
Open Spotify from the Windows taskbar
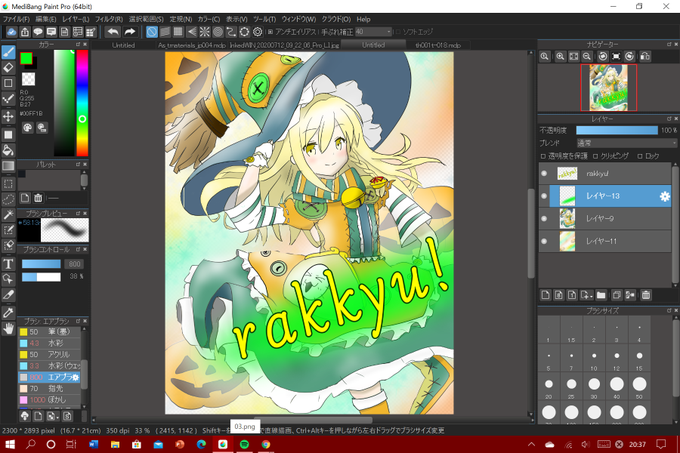coord(244,444)
